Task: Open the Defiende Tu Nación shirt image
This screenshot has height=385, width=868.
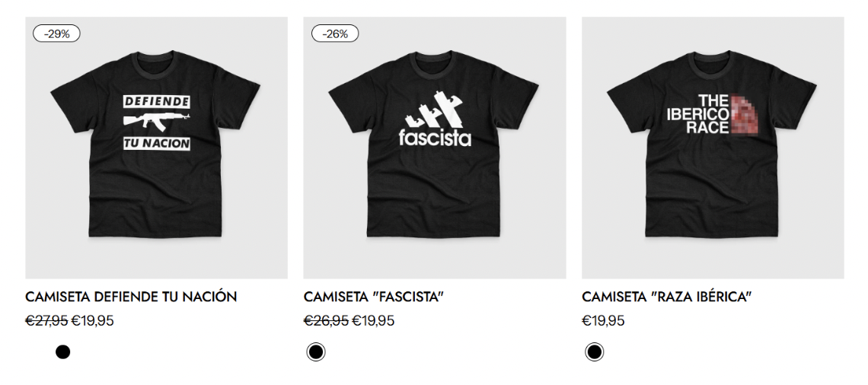Action: (x=157, y=148)
